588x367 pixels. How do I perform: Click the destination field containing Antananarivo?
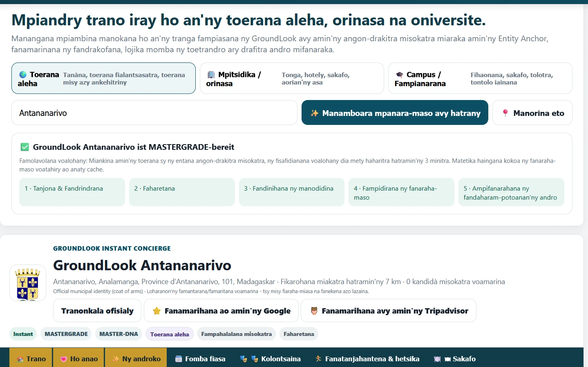(154, 113)
